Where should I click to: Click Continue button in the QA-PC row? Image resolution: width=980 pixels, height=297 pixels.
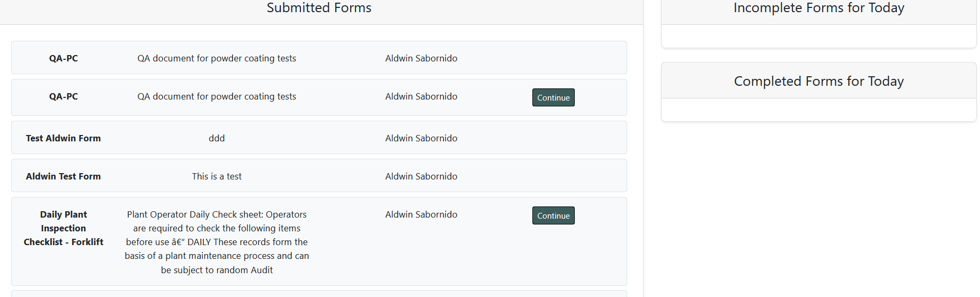pyautogui.click(x=553, y=97)
